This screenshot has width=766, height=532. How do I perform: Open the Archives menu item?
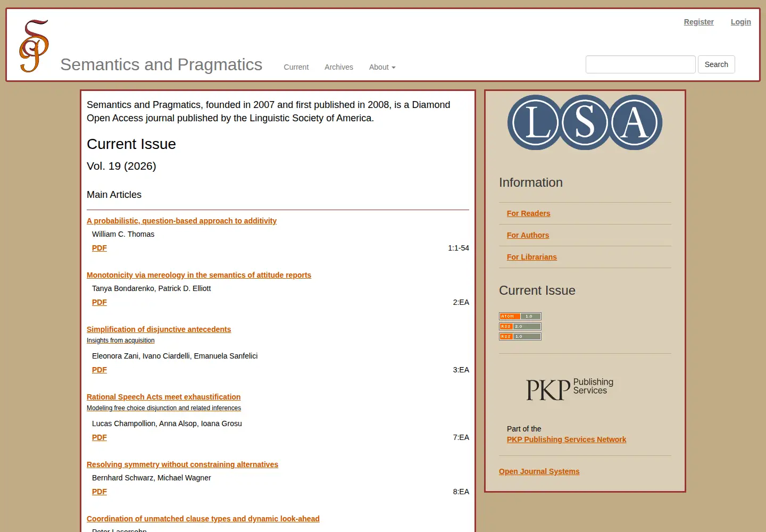339,67
